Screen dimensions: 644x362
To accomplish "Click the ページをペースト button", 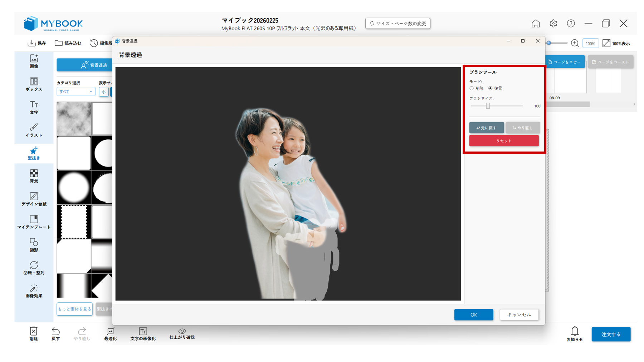I will (x=610, y=62).
